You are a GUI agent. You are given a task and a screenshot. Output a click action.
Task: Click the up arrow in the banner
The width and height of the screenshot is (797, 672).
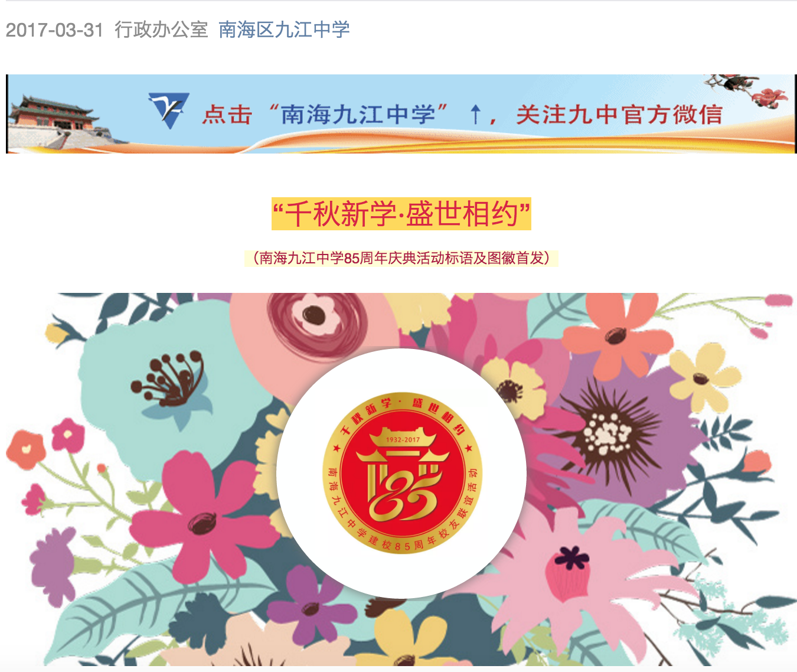coord(475,114)
